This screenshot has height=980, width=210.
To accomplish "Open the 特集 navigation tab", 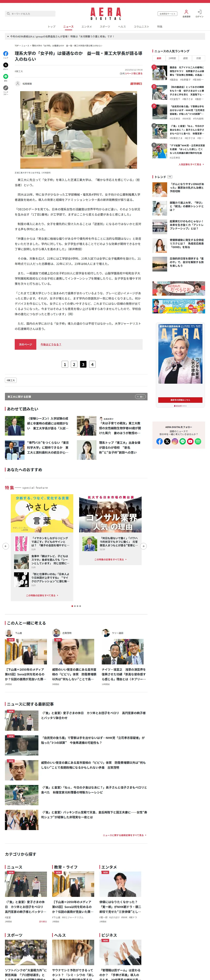I will pyautogui.click(x=160, y=27).
